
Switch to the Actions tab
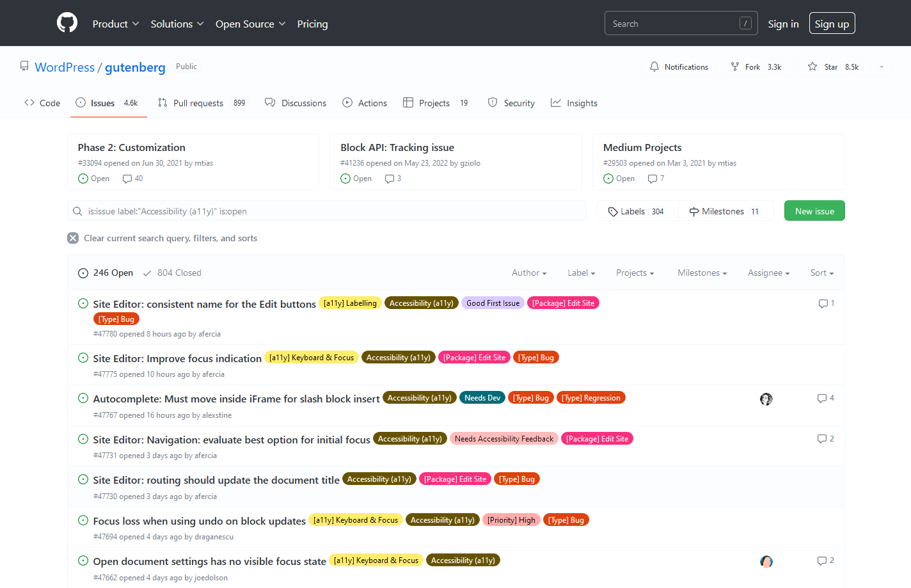[x=365, y=103]
